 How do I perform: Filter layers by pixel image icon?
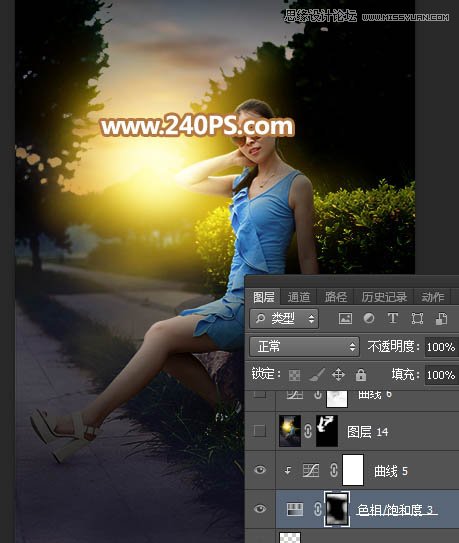[345, 318]
